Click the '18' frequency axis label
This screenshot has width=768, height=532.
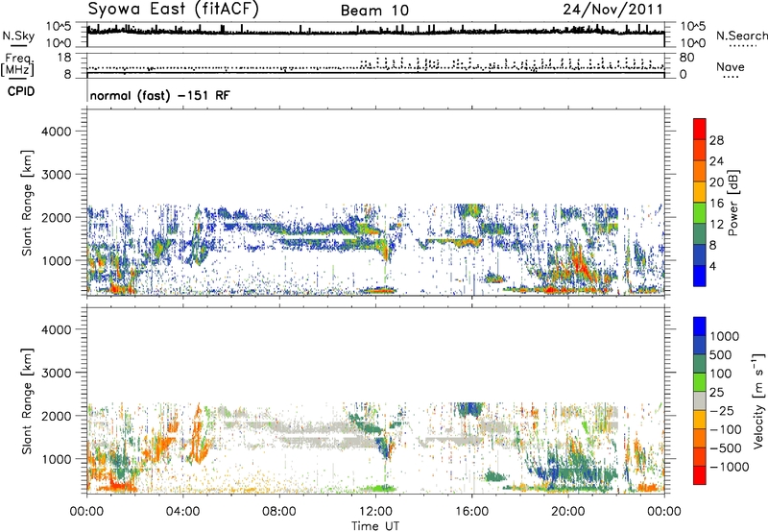[63, 58]
